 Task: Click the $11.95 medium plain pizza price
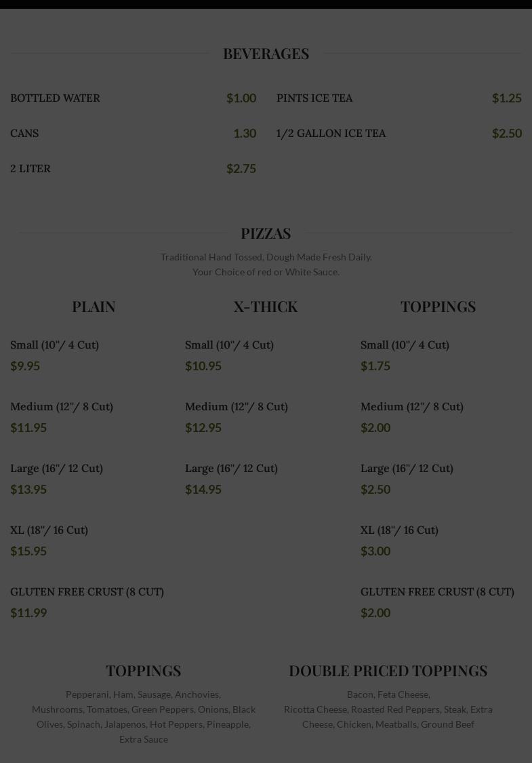click(x=28, y=427)
